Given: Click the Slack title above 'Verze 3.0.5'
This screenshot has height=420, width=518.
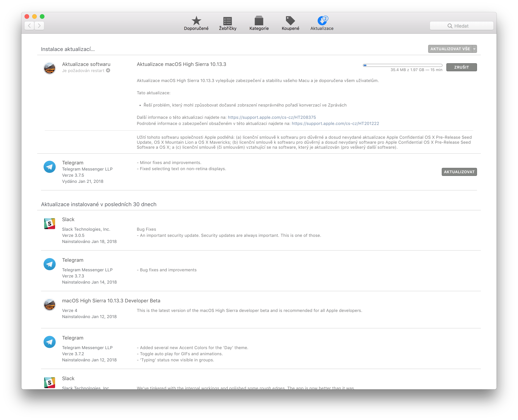Looking at the screenshot, I should tap(68, 219).
